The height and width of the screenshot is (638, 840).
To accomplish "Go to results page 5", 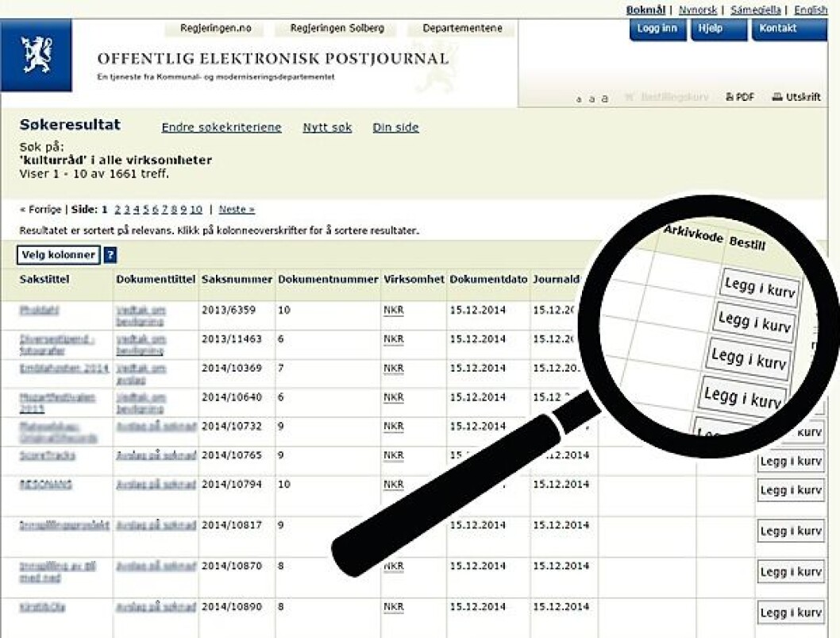I will 146,210.
